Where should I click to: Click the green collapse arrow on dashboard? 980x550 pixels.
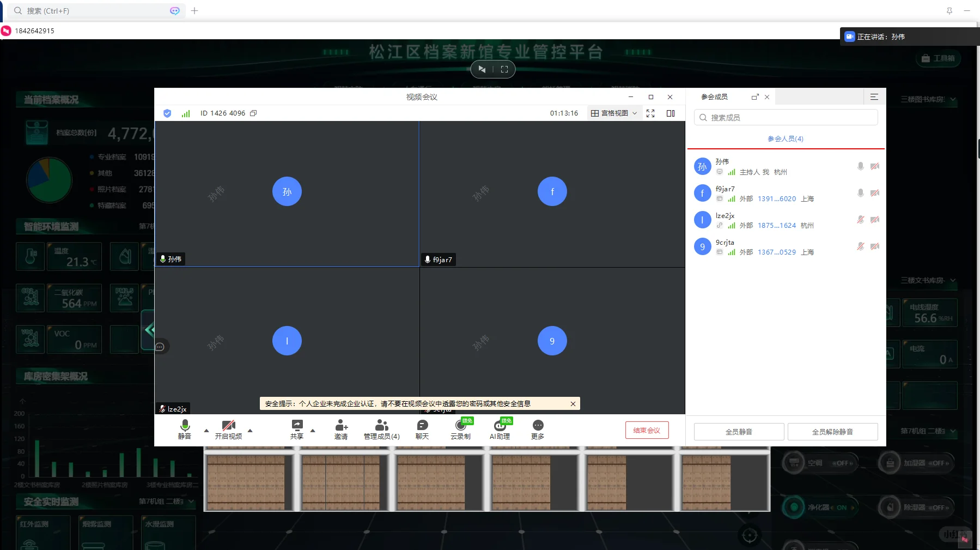click(x=149, y=330)
